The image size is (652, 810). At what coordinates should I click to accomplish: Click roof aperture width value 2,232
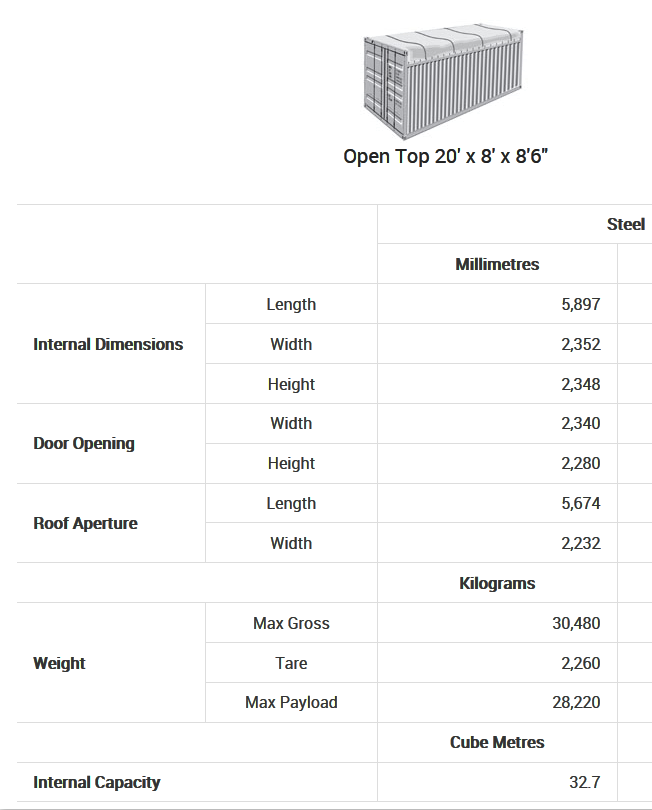[x=581, y=543]
